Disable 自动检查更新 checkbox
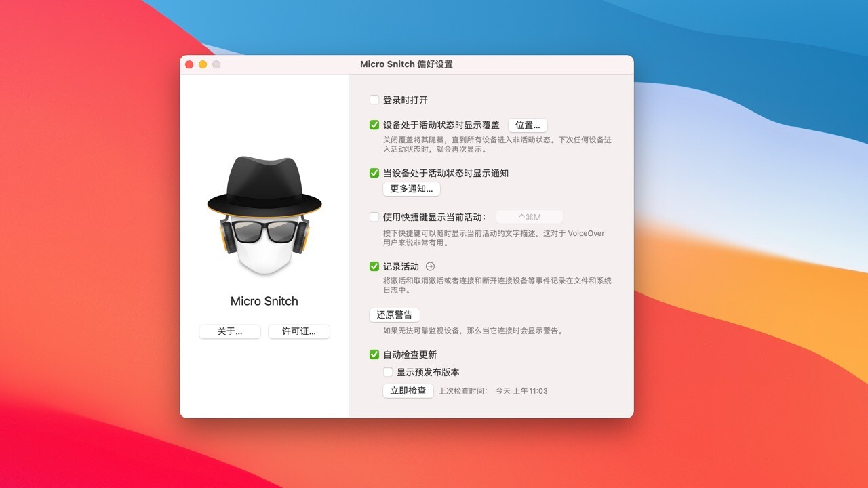The height and width of the screenshot is (488, 868). [x=374, y=354]
